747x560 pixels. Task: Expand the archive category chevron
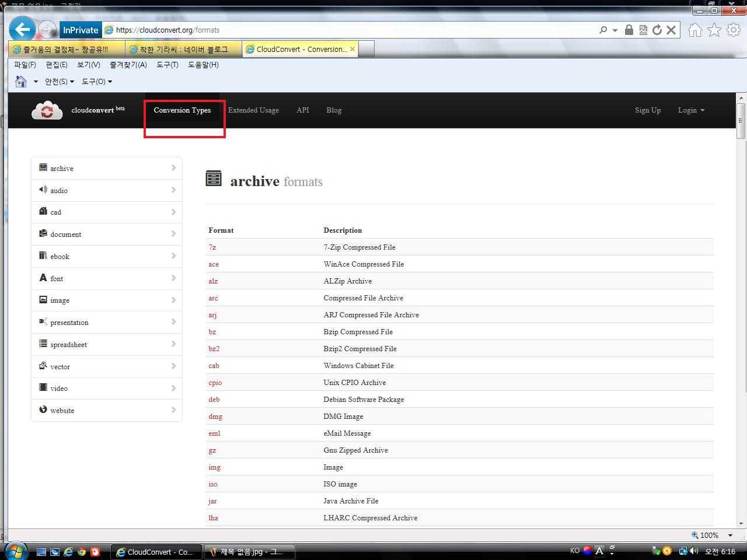tap(173, 168)
